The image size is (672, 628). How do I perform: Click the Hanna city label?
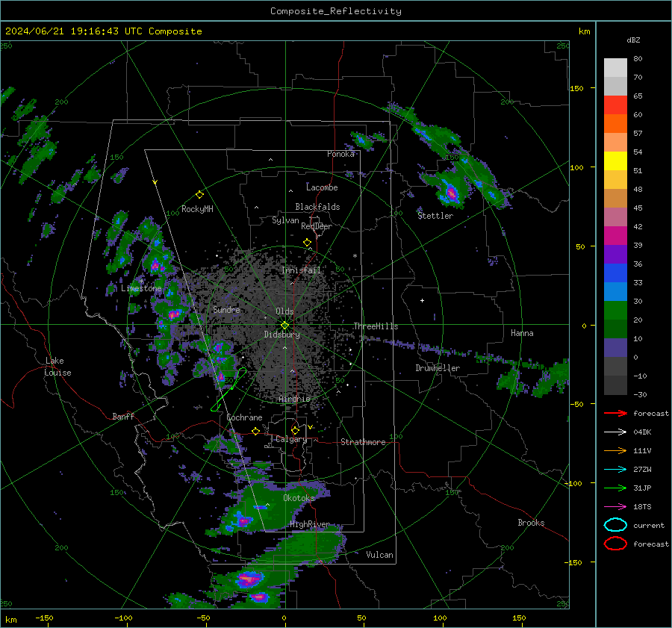522,333
